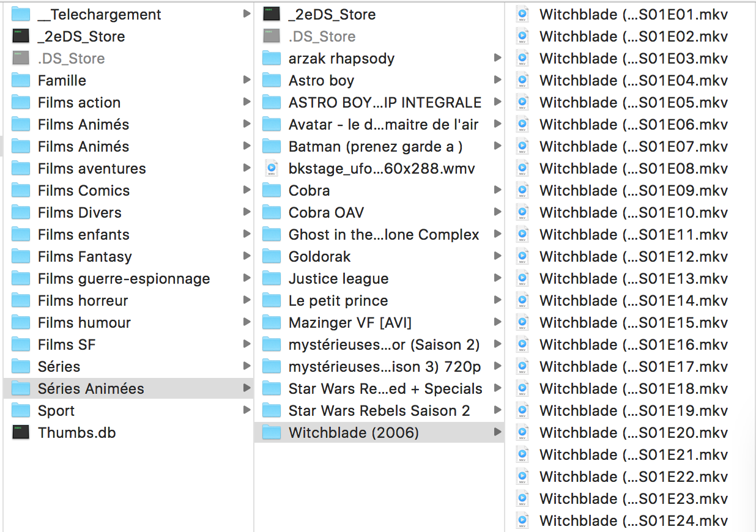Expand the Ghost in the...lone Complex arrow
This screenshot has height=532, width=756.
click(497, 234)
